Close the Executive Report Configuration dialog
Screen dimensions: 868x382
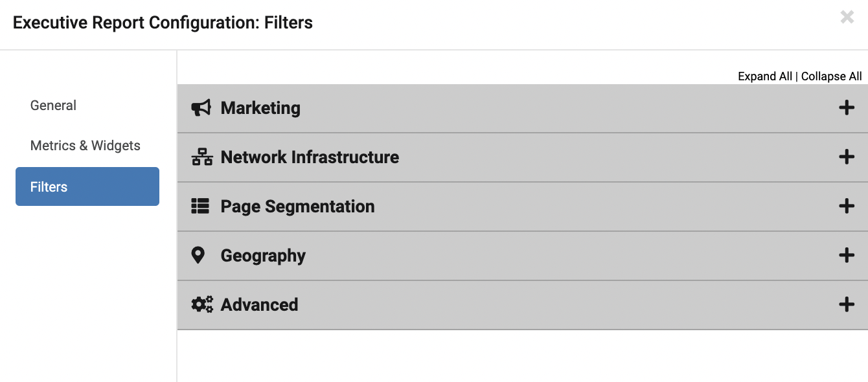847,17
